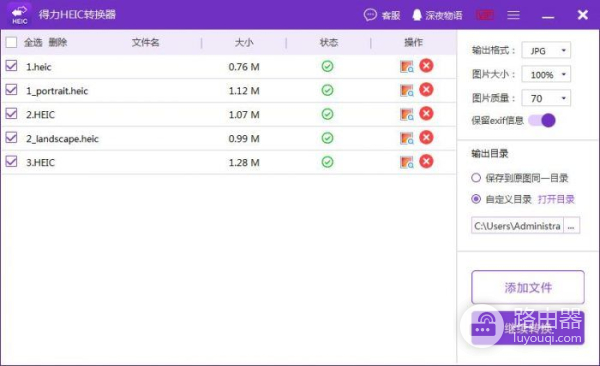600x366 pixels.
Task: Browse output folder with ... button
Action: (571, 226)
